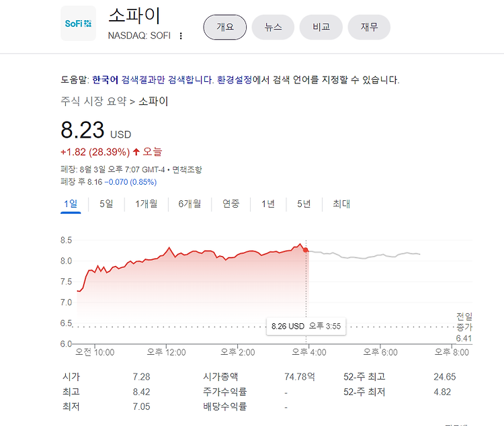Image resolution: width=504 pixels, height=426 pixels.
Task: Click the 최저 value 7.05
Action: (x=141, y=407)
